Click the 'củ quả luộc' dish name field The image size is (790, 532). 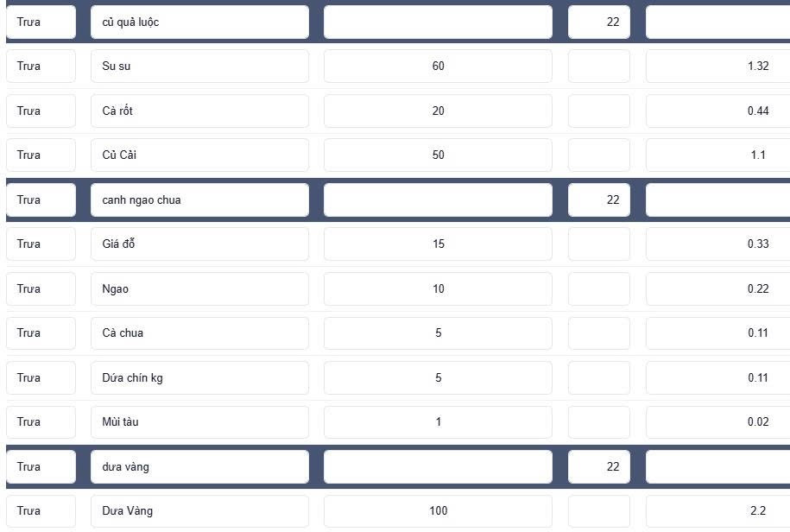coord(199,22)
